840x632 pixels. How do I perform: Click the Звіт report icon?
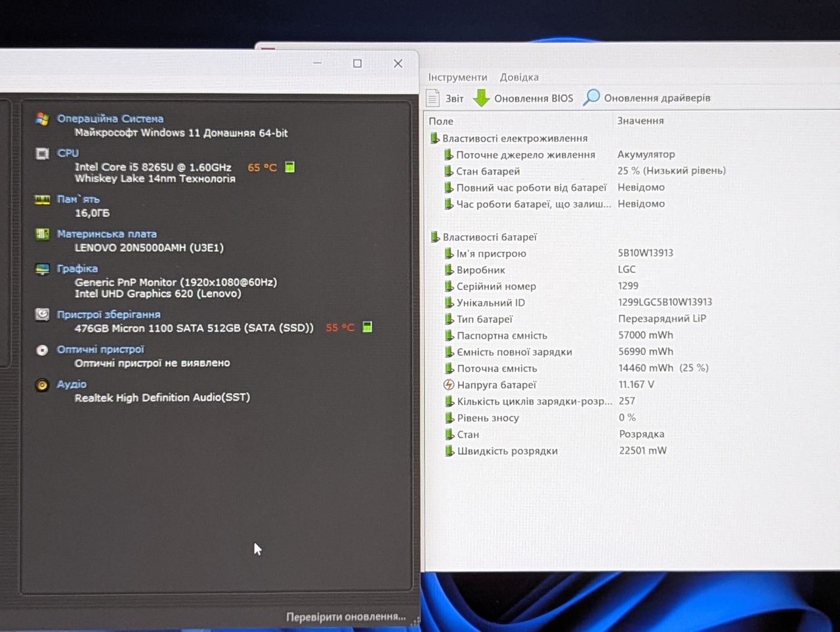[x=433, y=98]
